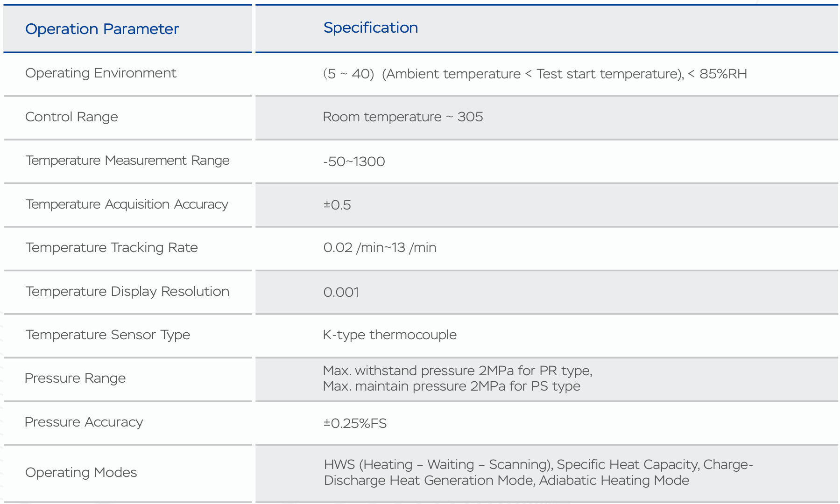Screen dimensions: 840x504
Task: Click the K-type thermocouple value
Action: [x=390, y=335]
